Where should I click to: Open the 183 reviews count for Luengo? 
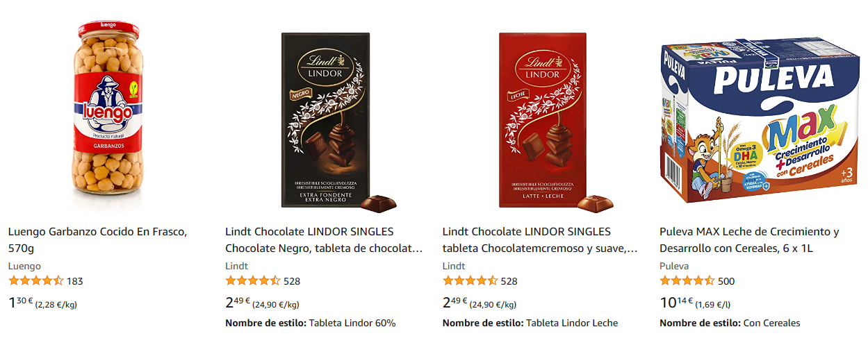74,281
